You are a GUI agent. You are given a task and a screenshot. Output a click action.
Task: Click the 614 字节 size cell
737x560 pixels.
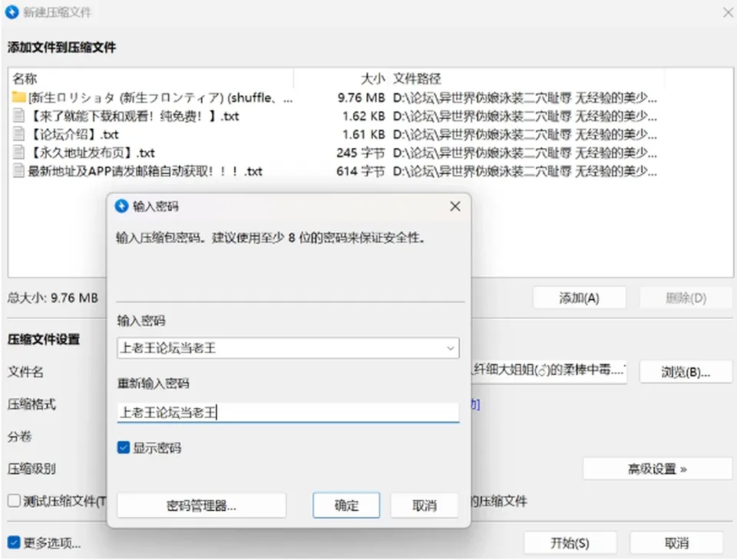pos(361,171)
